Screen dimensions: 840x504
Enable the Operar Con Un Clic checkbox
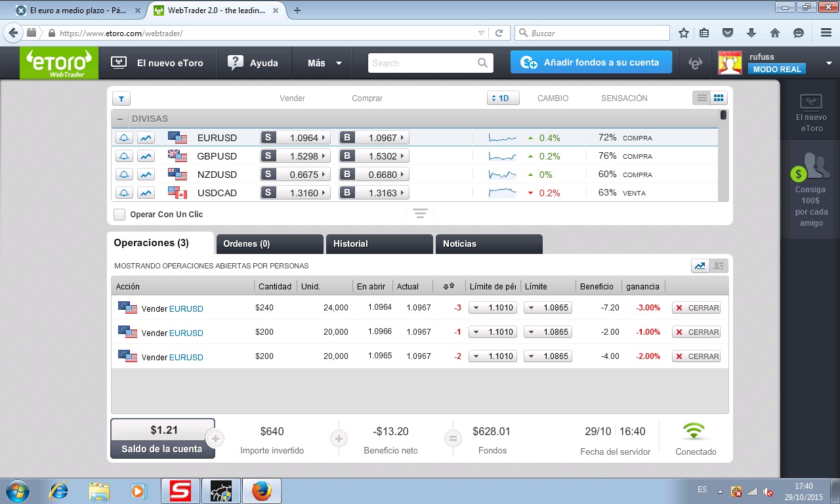pyautogui.click(x=119, y=215)
